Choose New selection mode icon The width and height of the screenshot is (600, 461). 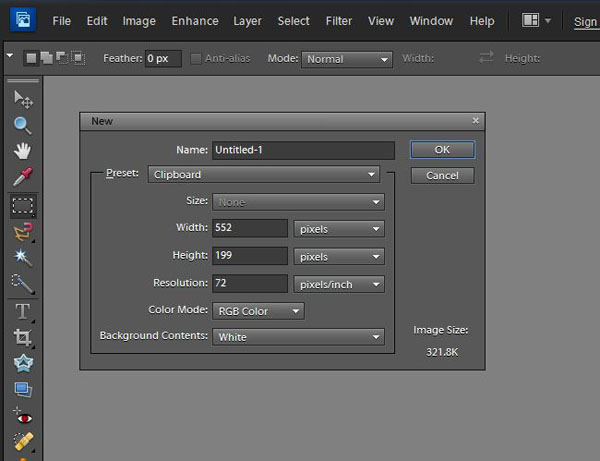pos(31,58)
